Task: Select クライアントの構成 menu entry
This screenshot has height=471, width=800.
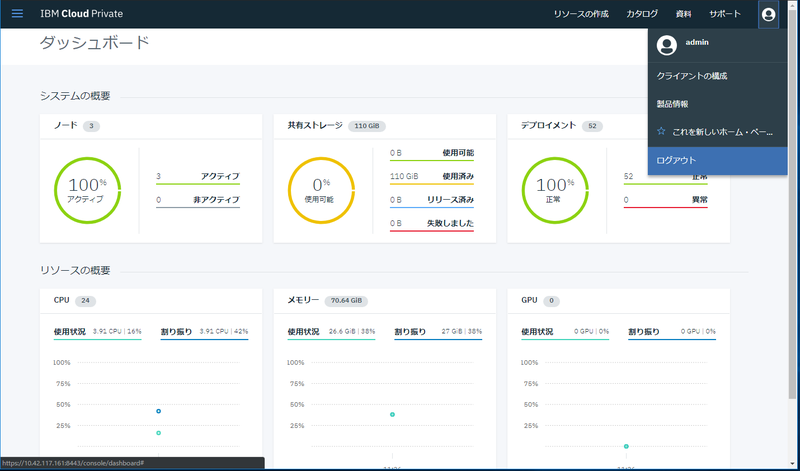Action: point(717,76)
